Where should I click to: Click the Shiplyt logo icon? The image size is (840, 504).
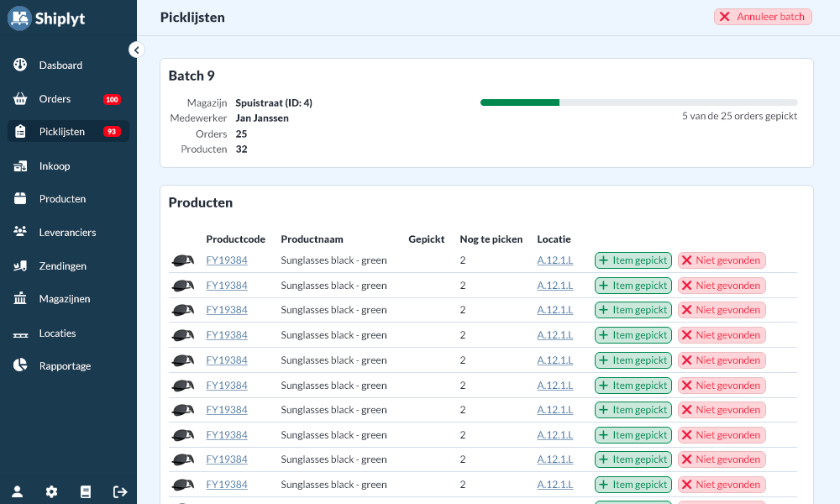tap(19, 18)
